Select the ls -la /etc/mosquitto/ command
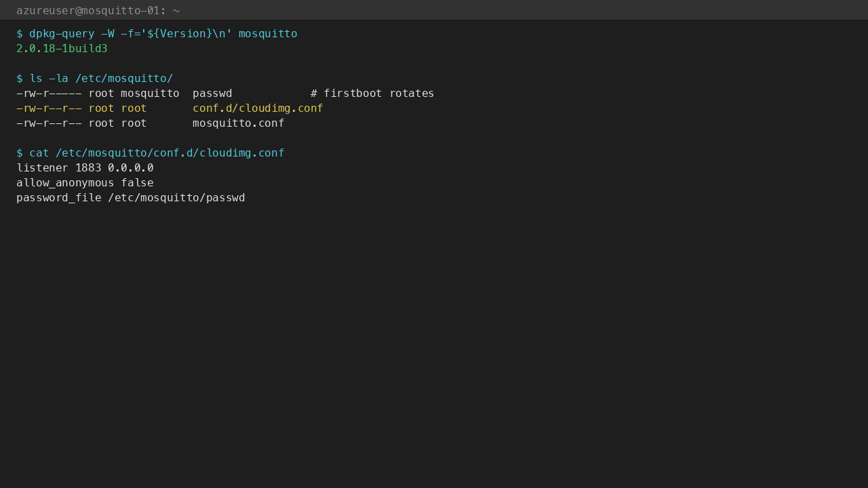Viewport: 868px width, 488px height. click(x=94, y=79)
